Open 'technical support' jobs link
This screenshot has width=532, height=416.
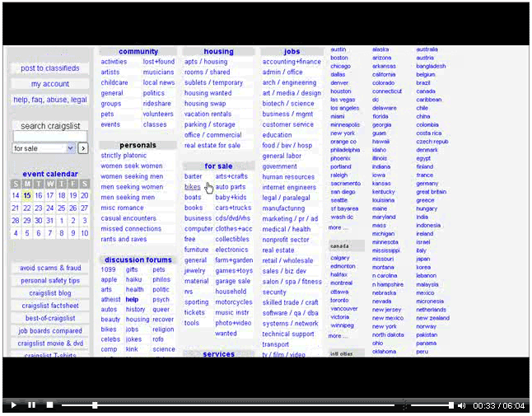point(288,334)
